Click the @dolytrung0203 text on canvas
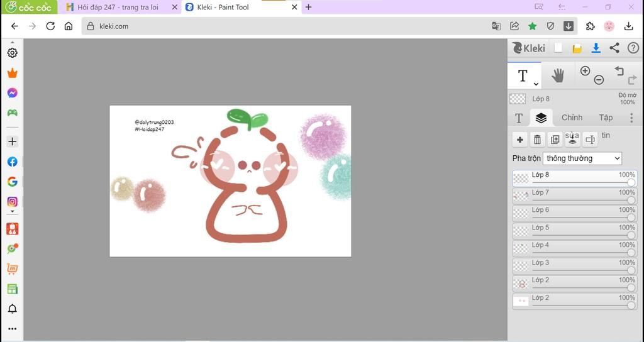Viewport: 644px width, 342px height. point(154,123)
